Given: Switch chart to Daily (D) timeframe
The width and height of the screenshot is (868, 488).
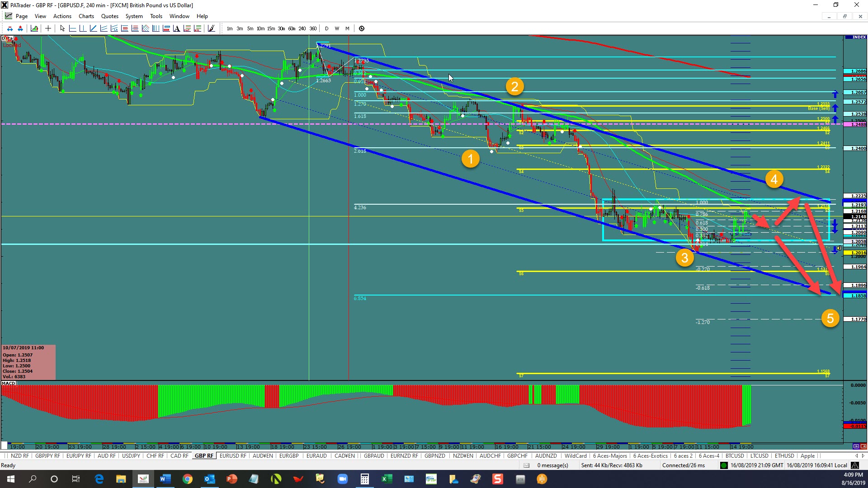Looking at the screenshot, I should click(x=326, y=28).
